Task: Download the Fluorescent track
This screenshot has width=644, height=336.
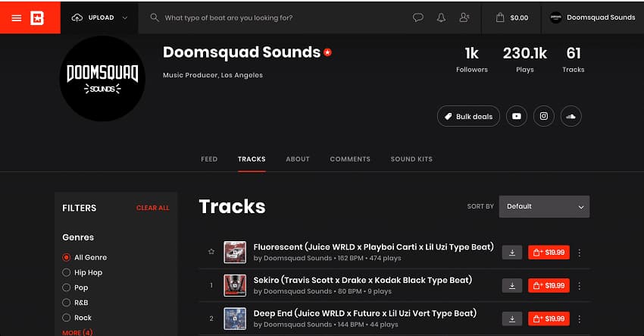Action: pyautogui.click(x=511, y=253)
